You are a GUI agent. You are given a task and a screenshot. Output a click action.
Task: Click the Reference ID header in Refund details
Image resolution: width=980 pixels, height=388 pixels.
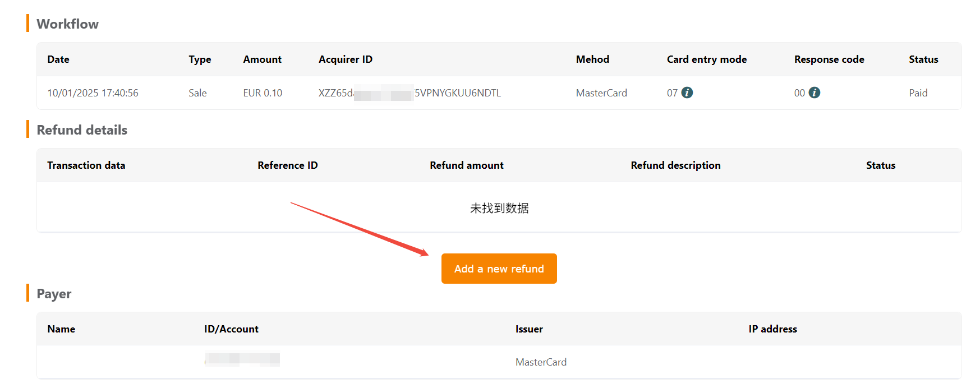(288, 165)
